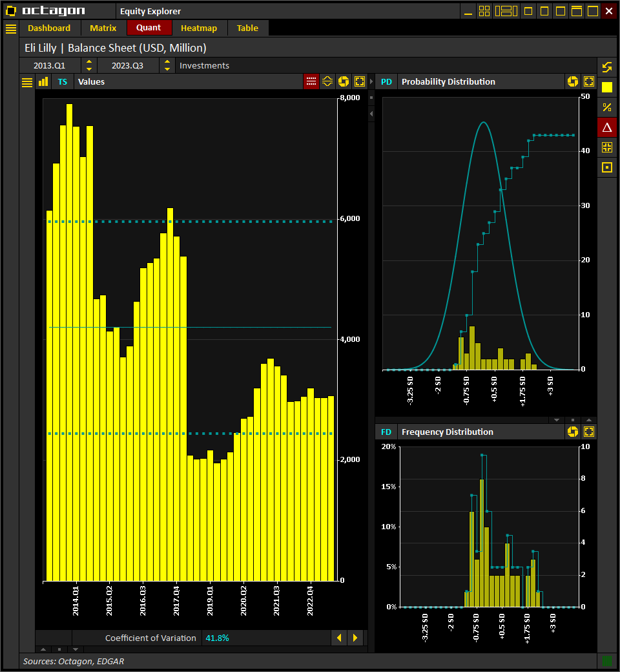Click the Frequency Distribution color wheel icon
The height and width of the screenshot is (672, 620).
click(x=573, y=432)
